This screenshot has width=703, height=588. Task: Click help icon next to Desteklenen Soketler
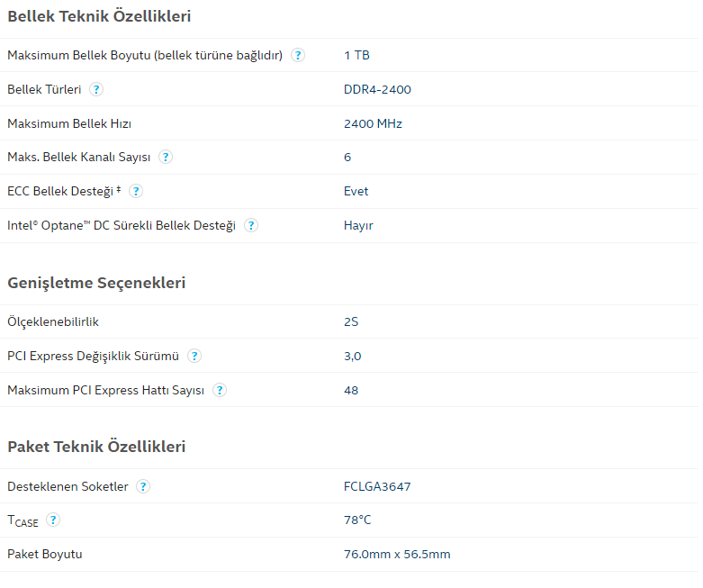click(x=143, y=486)
